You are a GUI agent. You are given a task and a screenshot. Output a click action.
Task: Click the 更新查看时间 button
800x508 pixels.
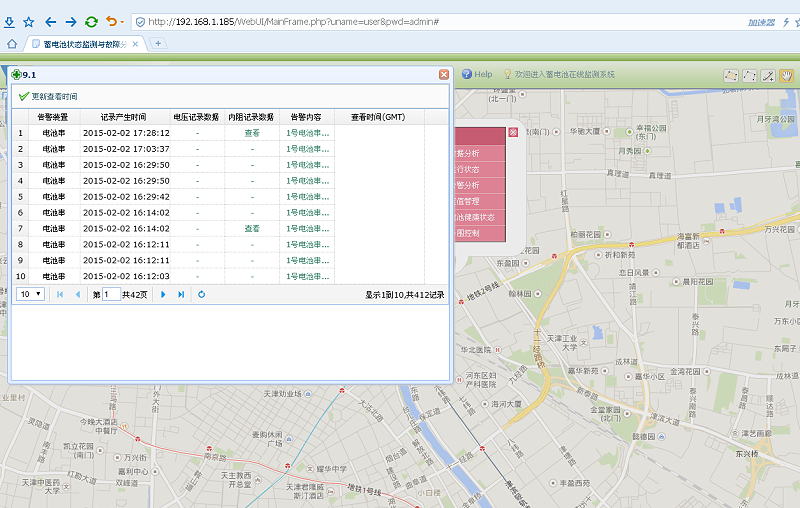pyautogui.click(x=48, y=96)
